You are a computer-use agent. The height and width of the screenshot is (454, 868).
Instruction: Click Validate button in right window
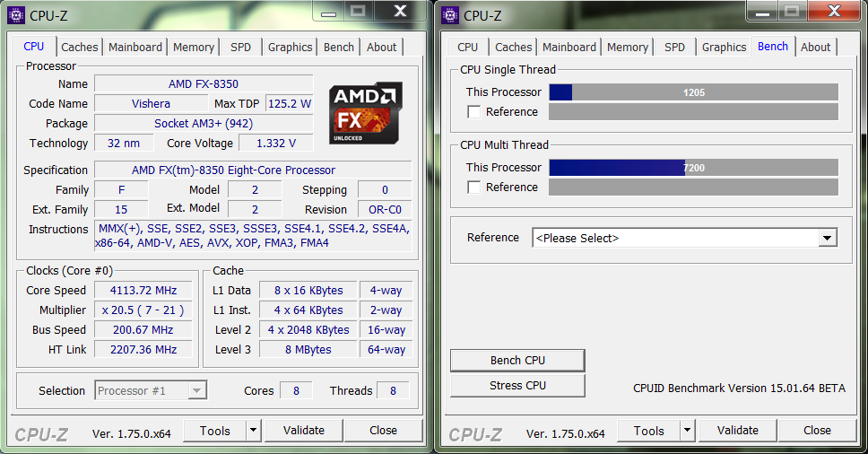[x=738, y=430]
